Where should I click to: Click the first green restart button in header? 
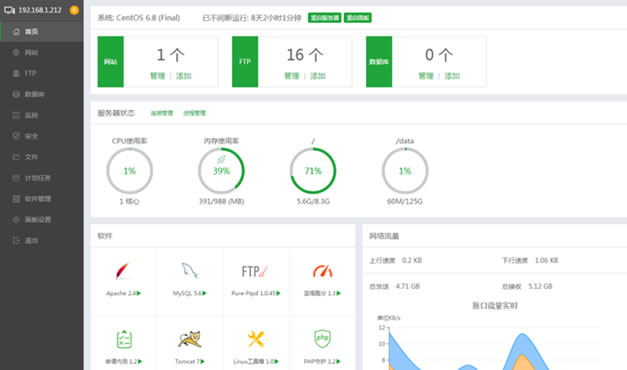coord(324,18)
